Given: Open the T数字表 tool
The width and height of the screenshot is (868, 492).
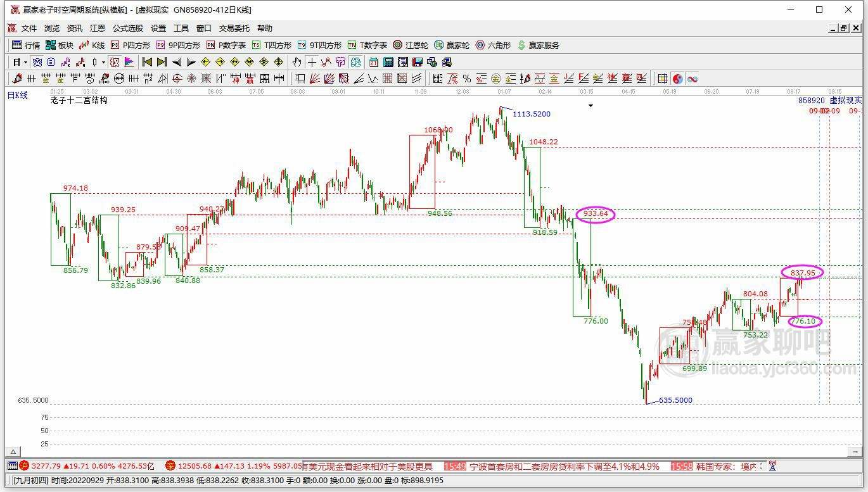Looking at the screenshot, I should pos(367,45).
